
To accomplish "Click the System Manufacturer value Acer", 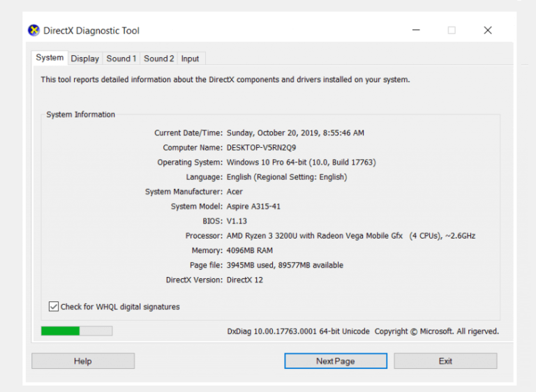I will pos(234,192).
